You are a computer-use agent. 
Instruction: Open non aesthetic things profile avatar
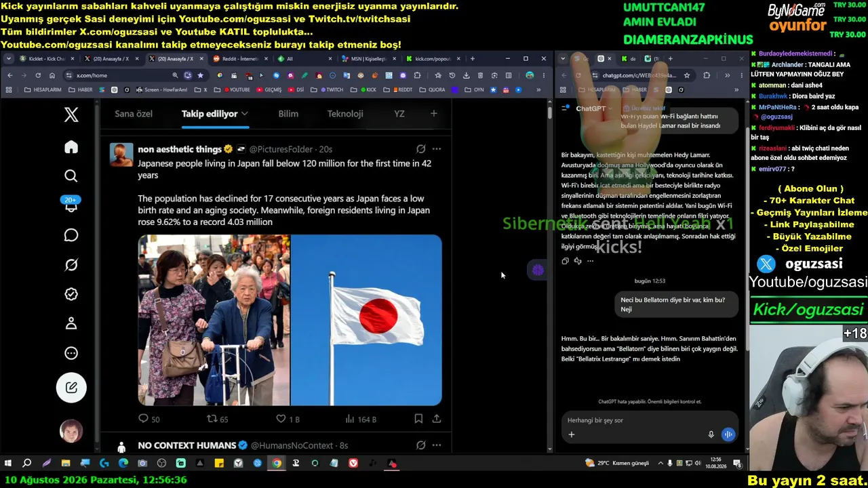tap(121, 155)
